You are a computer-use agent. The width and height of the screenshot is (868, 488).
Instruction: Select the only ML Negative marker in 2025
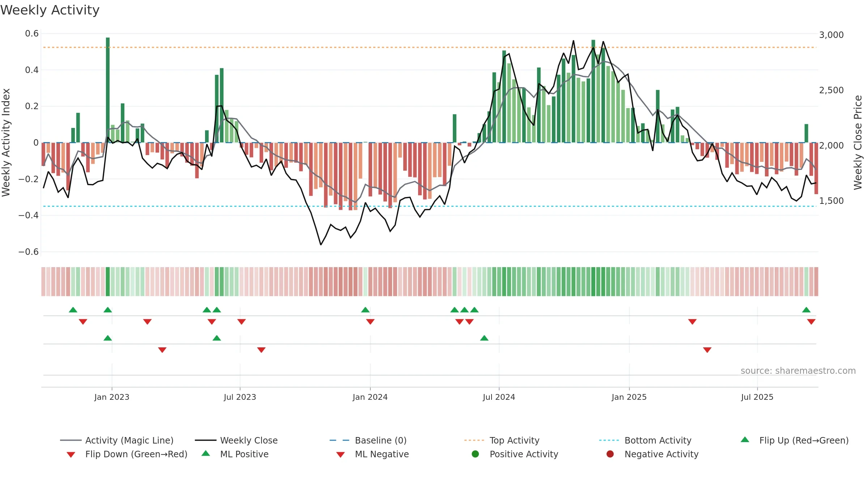707,350
